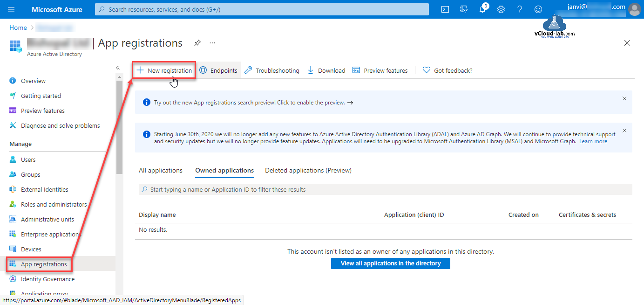Open Preview features in the toolbar

380,70
